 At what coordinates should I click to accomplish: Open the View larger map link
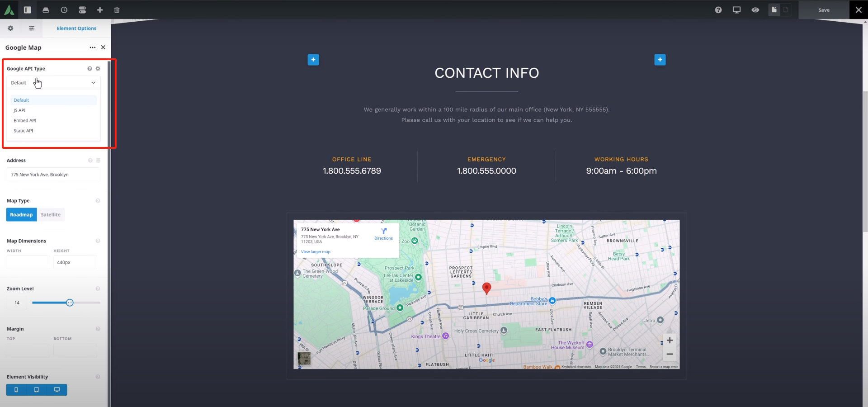coord(315,252)
